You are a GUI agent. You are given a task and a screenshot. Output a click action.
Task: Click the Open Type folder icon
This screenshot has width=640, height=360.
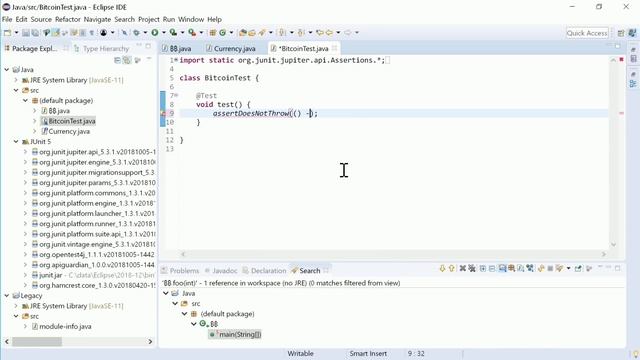point(243,33)
